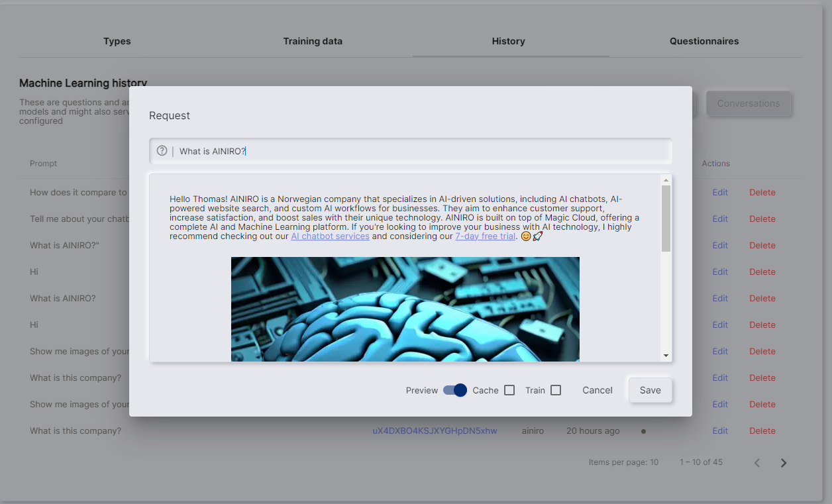
Task: Click the question mark icon in Request field
Action: click(162, 151)
